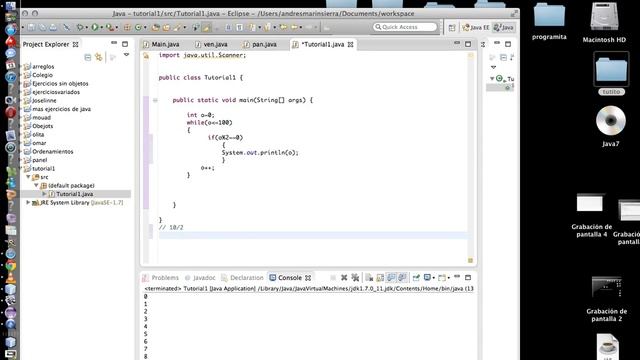Toggle Show Console on standard error
The image size is (640, 360).
tap(402, 278)
